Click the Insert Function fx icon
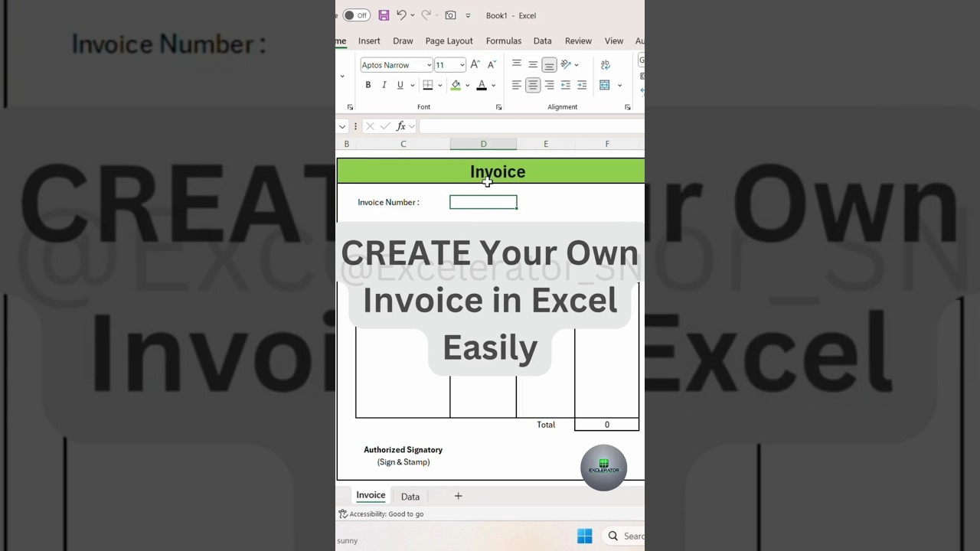Screen dimensions: 980x551 click(400, 126)
